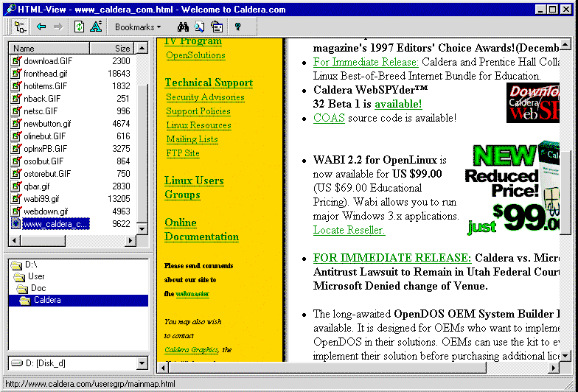The width and height of the screenshot is (578, 392).
Task: Click the Locate Reseller link
Action: coord(349,230)
